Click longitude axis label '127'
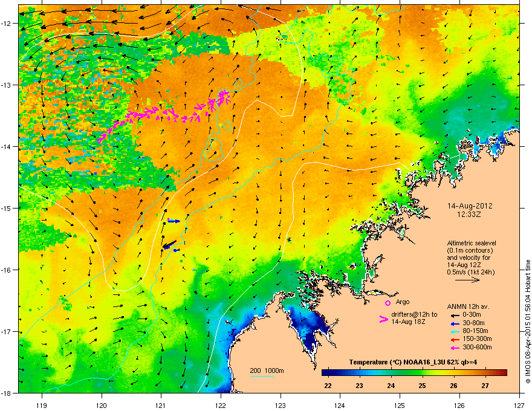 [519, 405]
